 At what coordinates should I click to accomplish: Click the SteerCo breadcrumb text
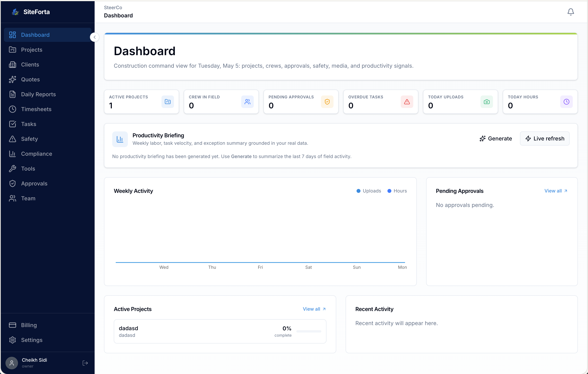113,8
